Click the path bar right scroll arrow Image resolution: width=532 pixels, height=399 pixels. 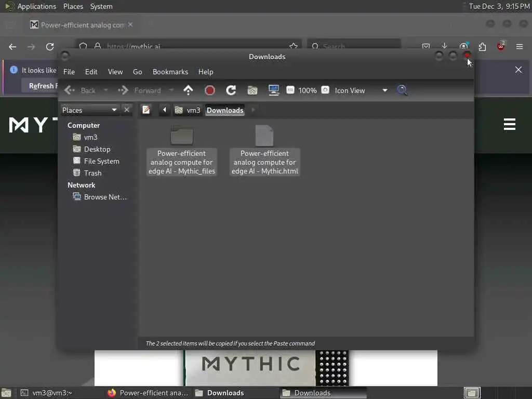point(253,110)
